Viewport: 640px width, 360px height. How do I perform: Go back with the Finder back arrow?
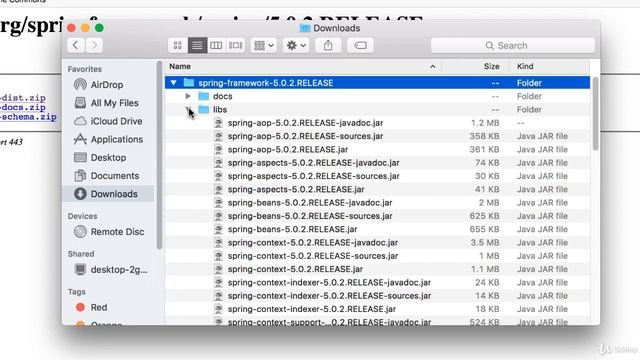click(x=76, y=45)
